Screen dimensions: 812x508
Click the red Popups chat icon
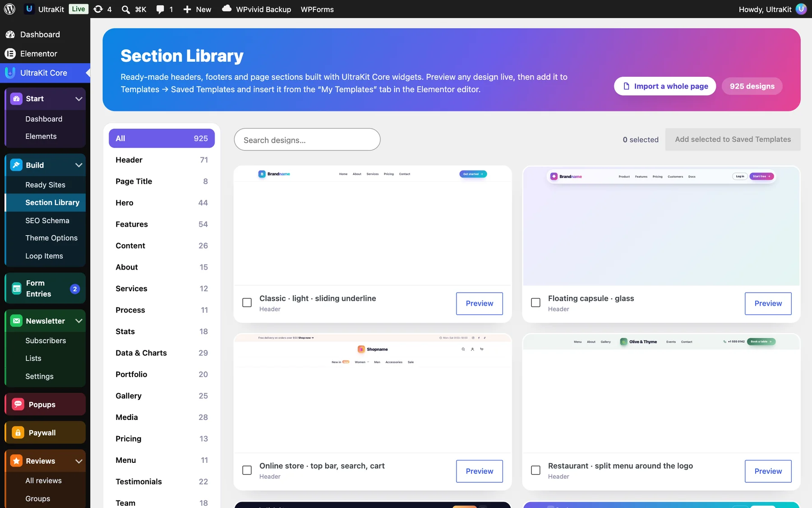(x=18, y=405)
